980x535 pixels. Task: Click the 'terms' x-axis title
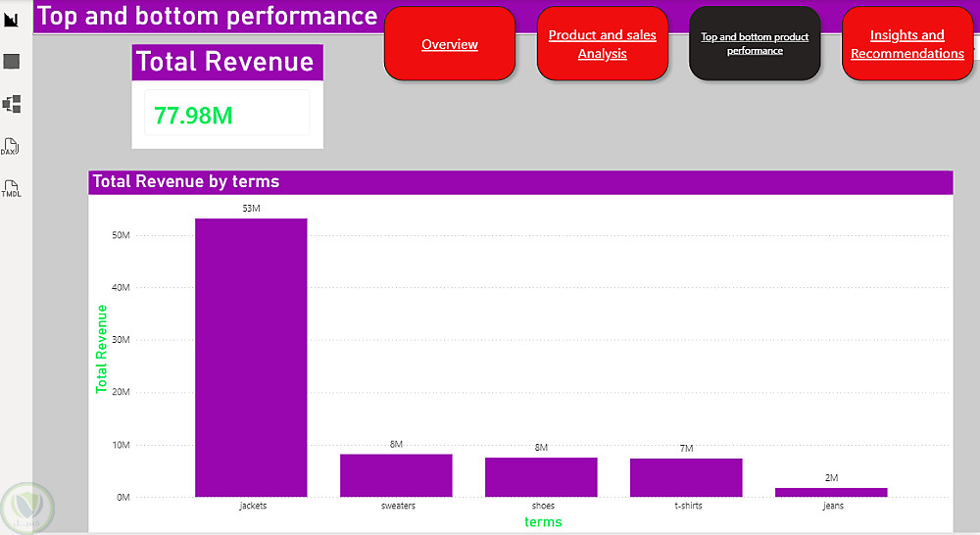(543, 522)
